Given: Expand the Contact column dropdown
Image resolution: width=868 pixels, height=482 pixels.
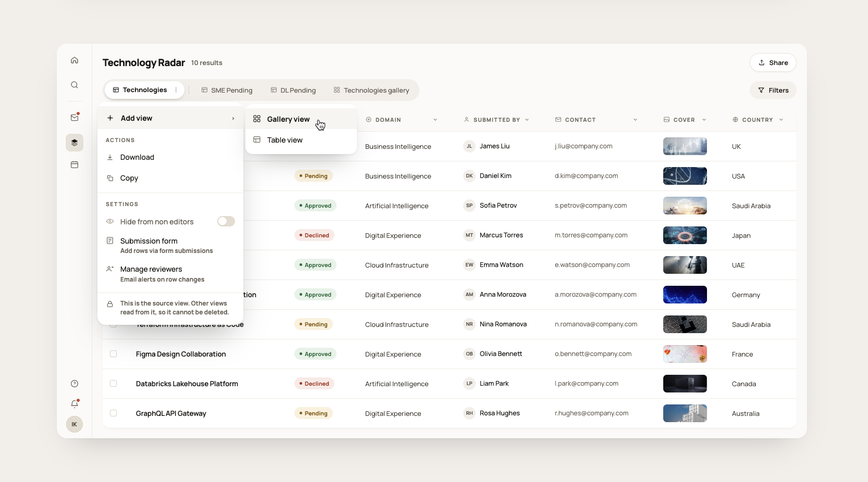Looking at the screenshot, I should tap(635, 120).
